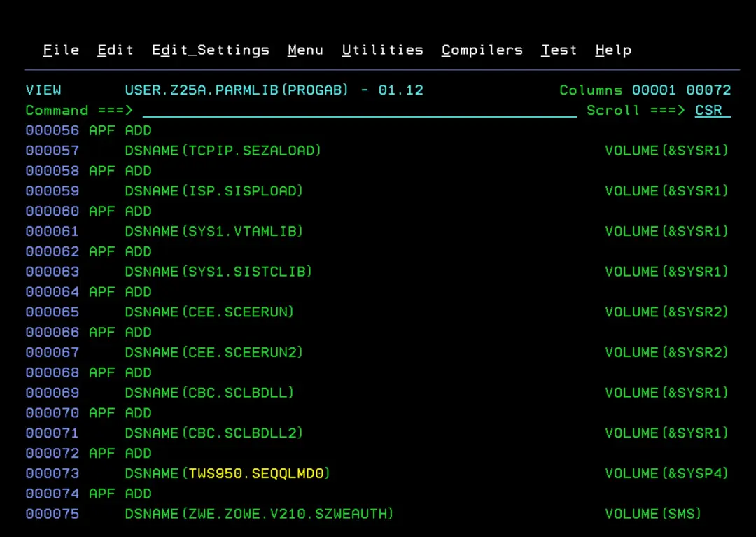The image size is (756, 537).
Task: Open the Edit_Settings menu
Action: 211,50
